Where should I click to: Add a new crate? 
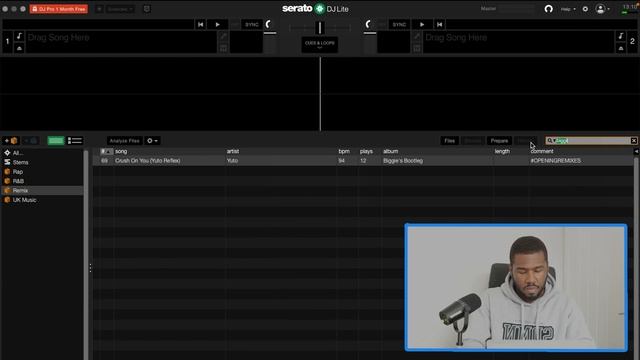pos(11,141)
